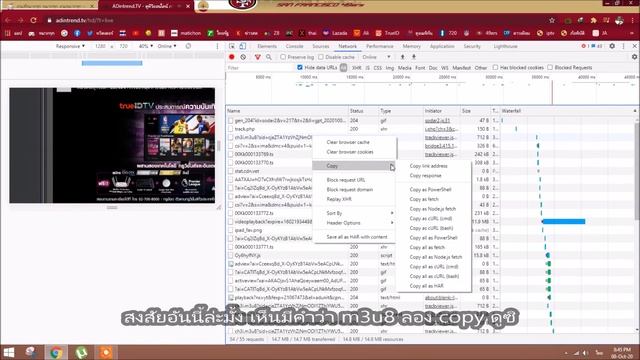Viewport: 640px width, 360px height.
Task: Click the rotate device icon
Action: pos(188,46)
